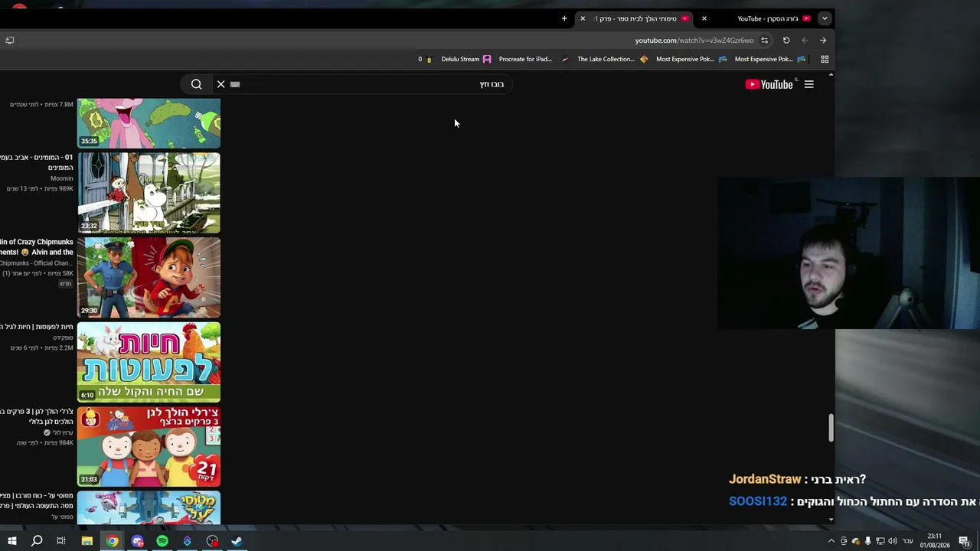
Task: Open Task View on taskbar
Action: point(61,541)
